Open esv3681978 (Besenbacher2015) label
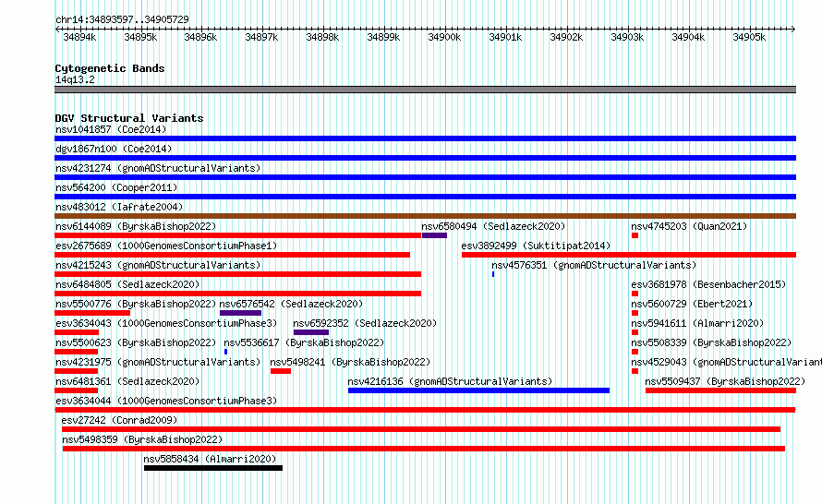Viewport: 822px width, 504px height. [708, 284]
